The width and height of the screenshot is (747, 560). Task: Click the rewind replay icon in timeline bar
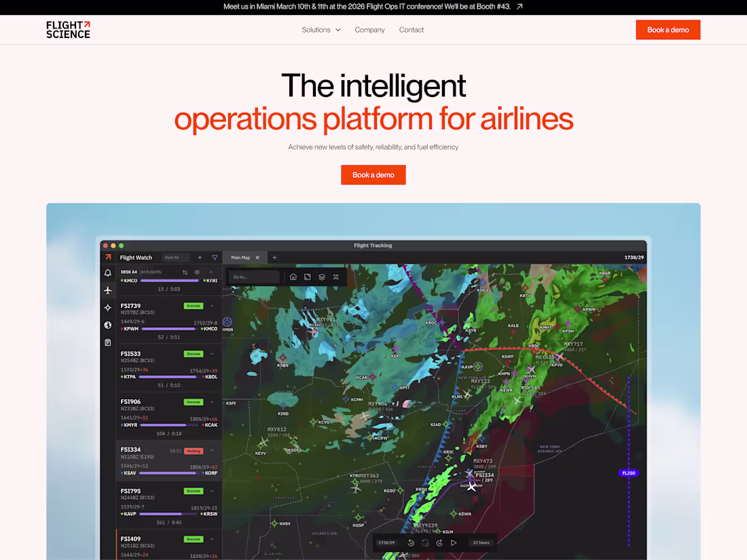(411, 543)
